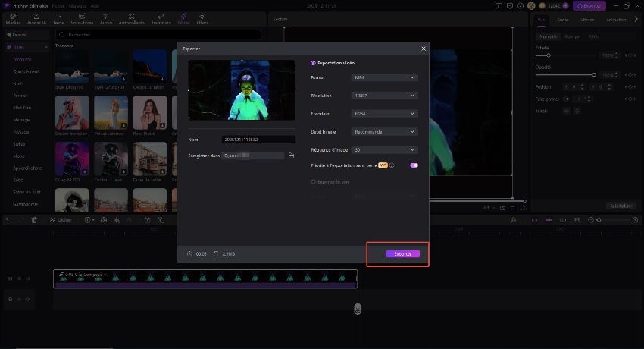644x349 pixels.
Task: Click the export preview thumbnail
Action: [242, 90]
